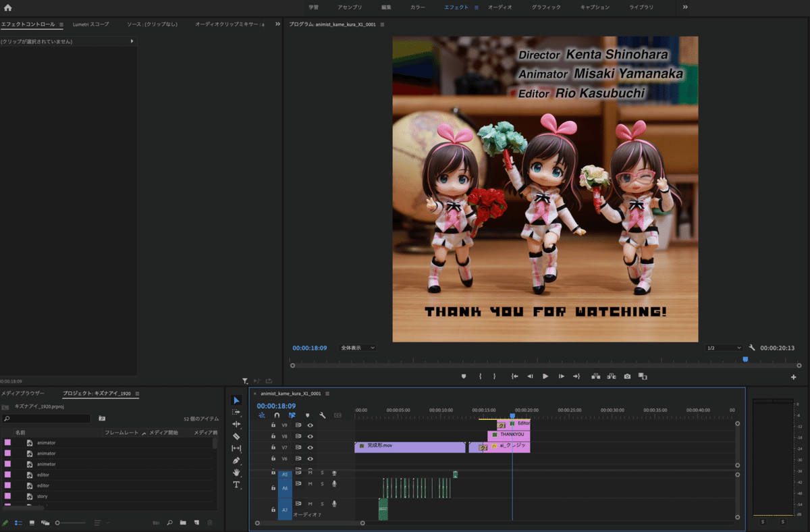The width and height of the screenshot is (810, 532).
Task: Open Comparison View in Program monitor
Action: 643,376
